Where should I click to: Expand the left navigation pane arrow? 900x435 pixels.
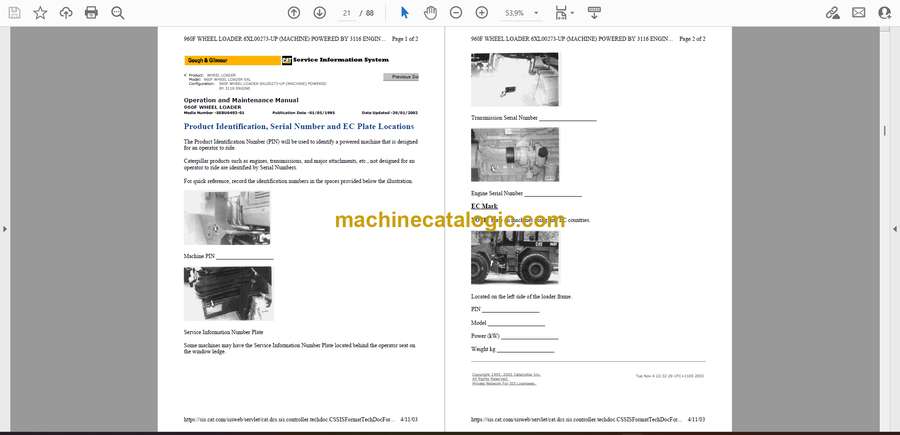pyautogui.click(x=5, y=229)
